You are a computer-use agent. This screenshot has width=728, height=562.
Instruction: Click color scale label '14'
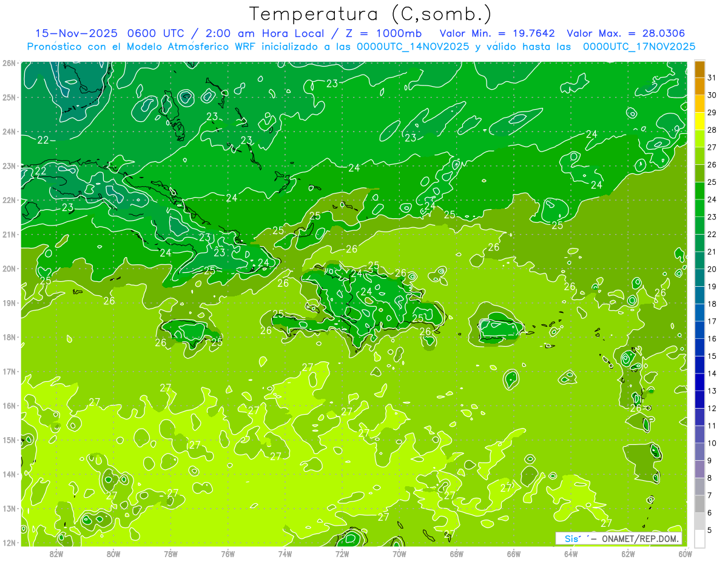[712, 373]
